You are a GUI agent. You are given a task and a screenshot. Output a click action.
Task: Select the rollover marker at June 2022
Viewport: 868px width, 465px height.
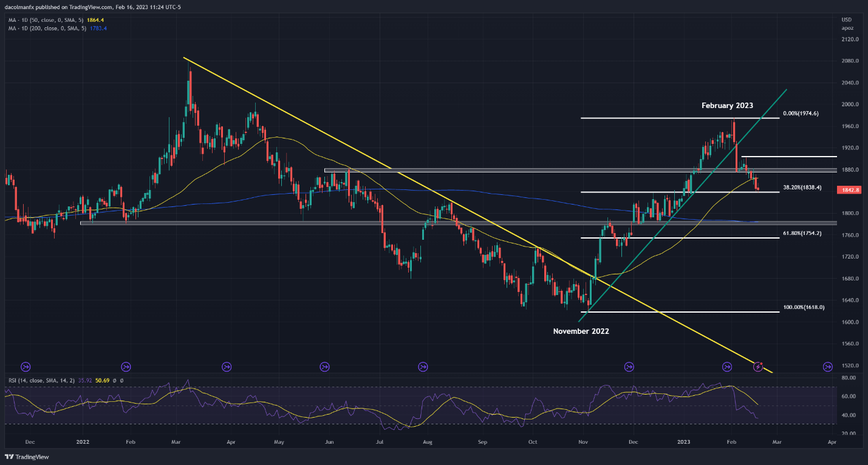point(324,367)
